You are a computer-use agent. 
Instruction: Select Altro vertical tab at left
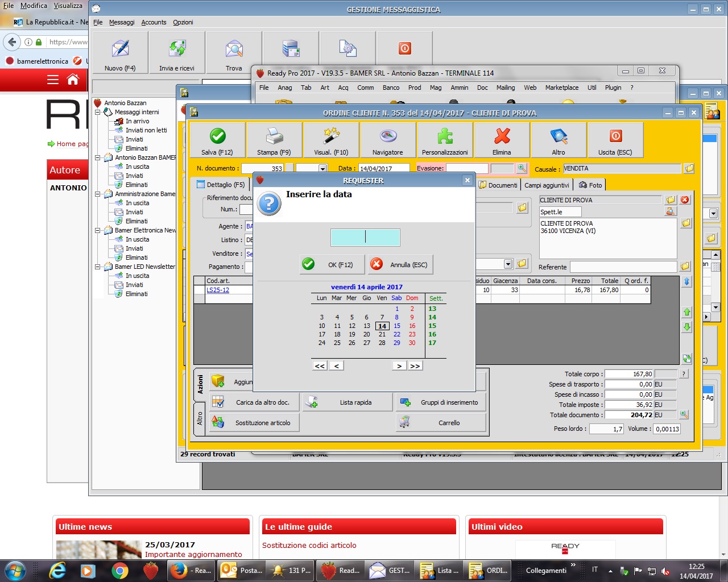point(200,418)
